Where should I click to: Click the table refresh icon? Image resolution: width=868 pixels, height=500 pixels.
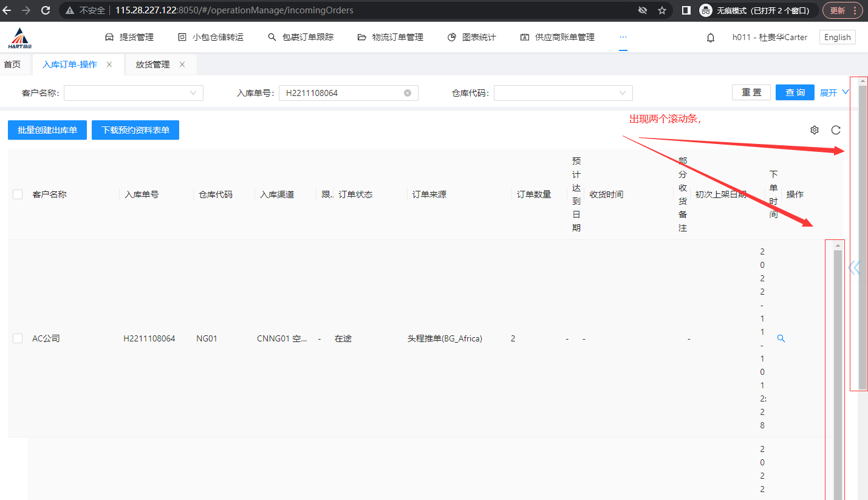pos(836,130)
